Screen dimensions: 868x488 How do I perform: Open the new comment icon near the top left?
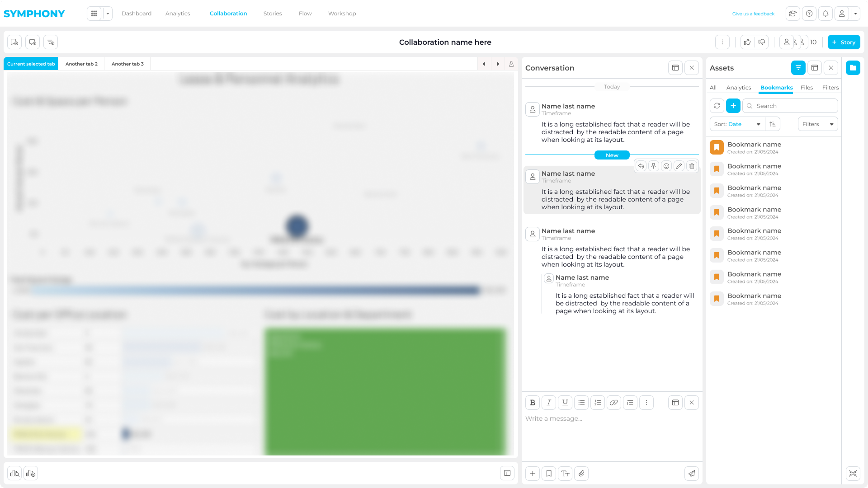(x=32, y=42)
